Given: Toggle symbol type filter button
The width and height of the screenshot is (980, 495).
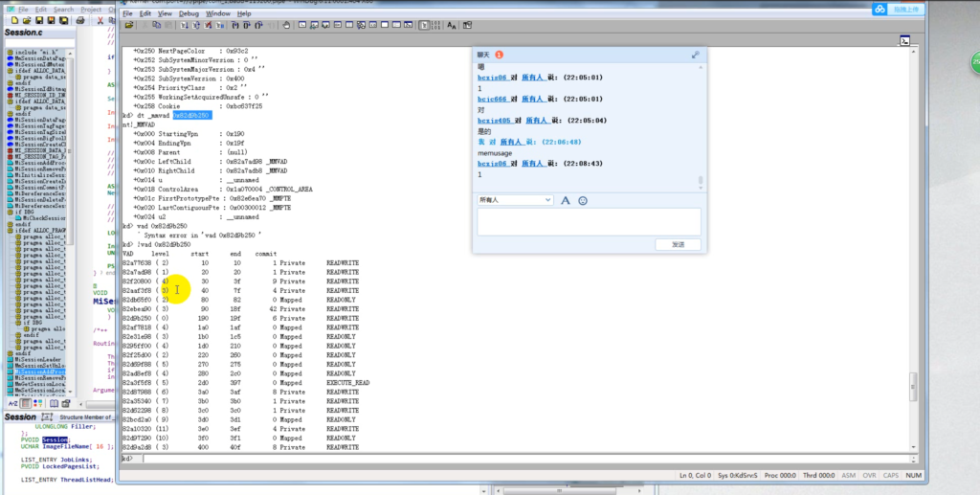Looking at the screenshot, I should (x=38, y=404).
